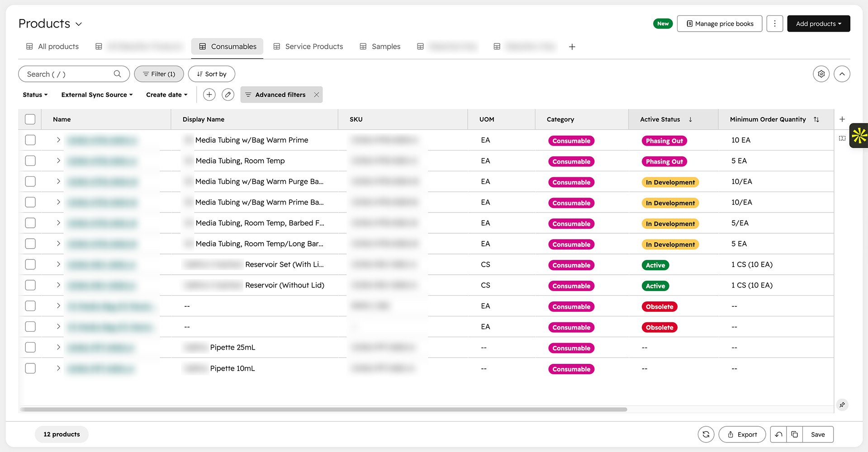Add a table column with plus icon
The width and height of the screenshot is (868, 452).
tap(842, 119)
